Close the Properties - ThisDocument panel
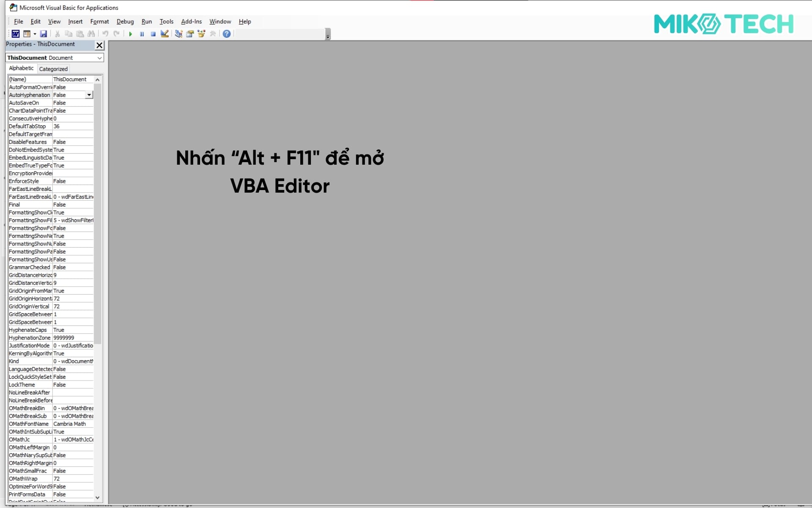The width and height of the screenshot is (812, 508). point(99,45)
